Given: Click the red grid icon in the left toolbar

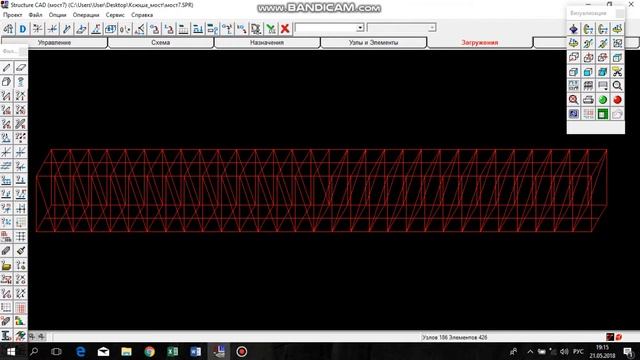Looking at the screenshot, I should [20, 307].
